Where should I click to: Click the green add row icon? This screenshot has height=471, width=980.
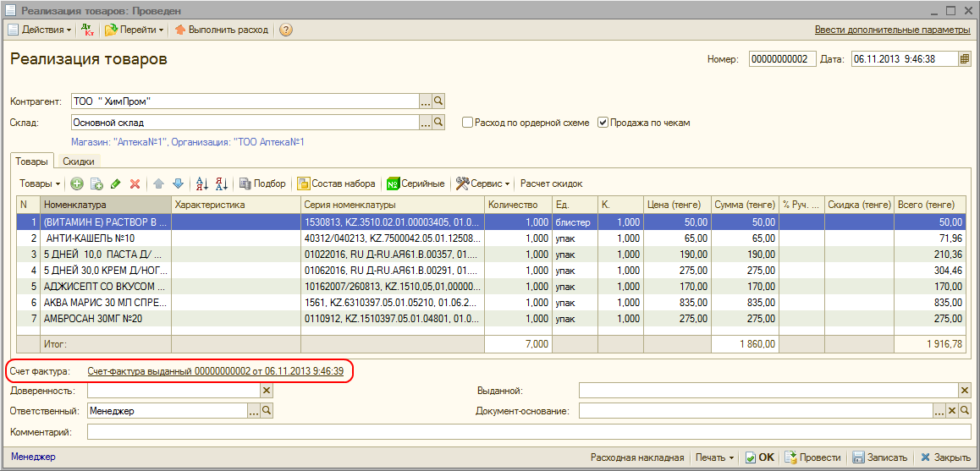(77, 183)
